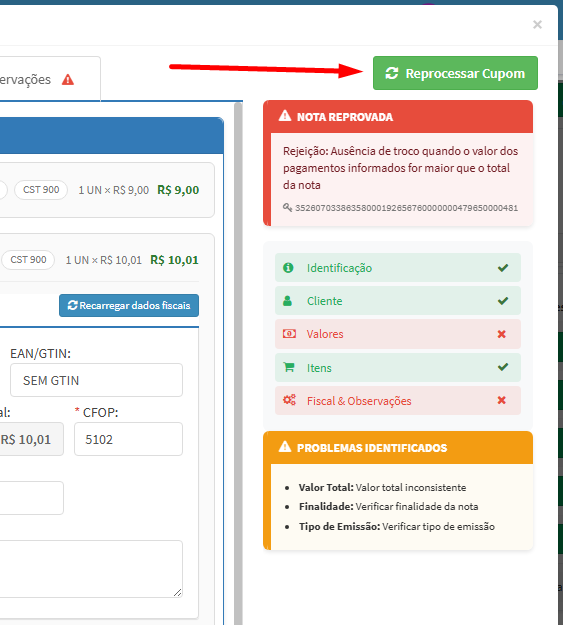Click the Reprocessar Cupom refresh icon
563x625 pixels.
click(x=392, y=73)
